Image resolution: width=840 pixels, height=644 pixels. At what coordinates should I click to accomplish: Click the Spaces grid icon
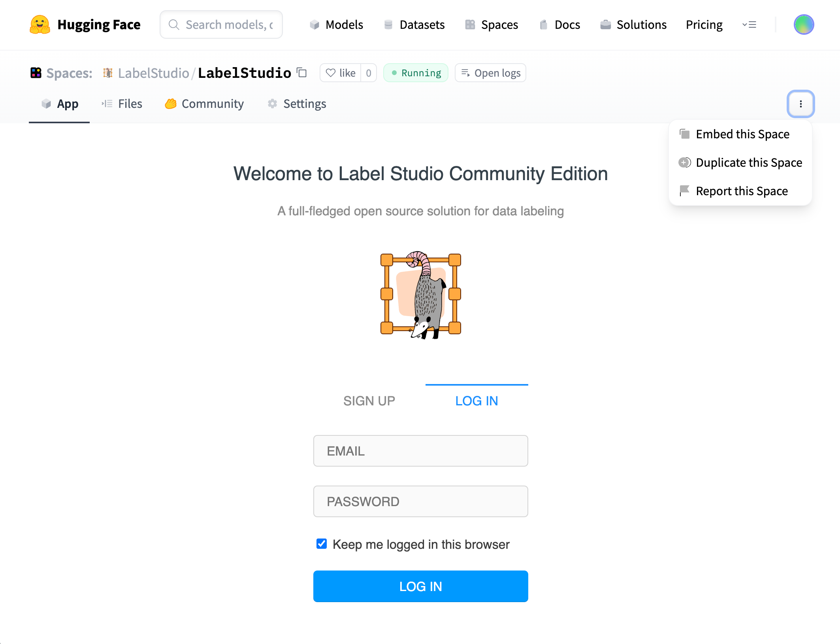[x=34, y=72]
